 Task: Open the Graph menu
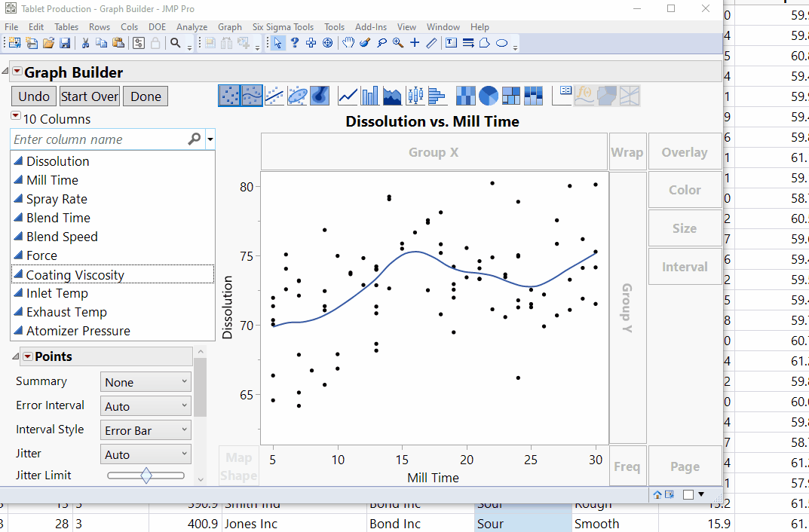coord(229,26)
